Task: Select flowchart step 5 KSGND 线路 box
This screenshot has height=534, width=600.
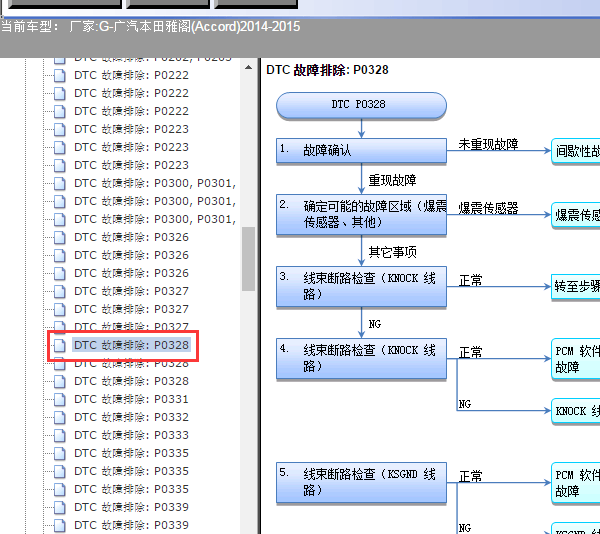Action: coord(361,482)
